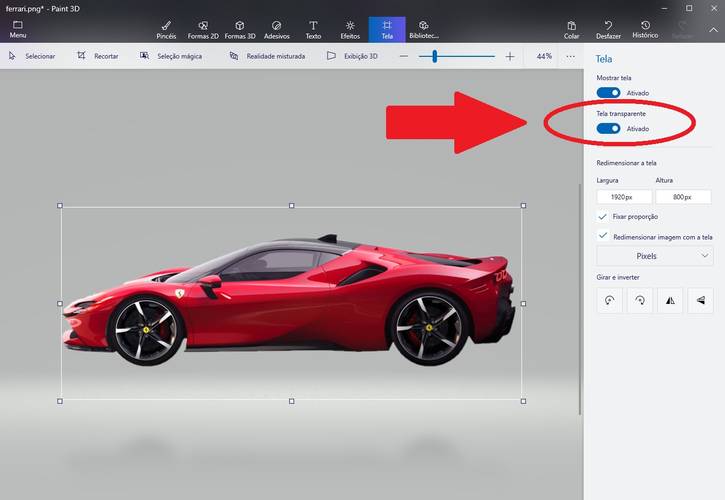The height and width of the screenshot is (500, 725).
Task: Rotate canvas right icon
Action: point(640,300)
